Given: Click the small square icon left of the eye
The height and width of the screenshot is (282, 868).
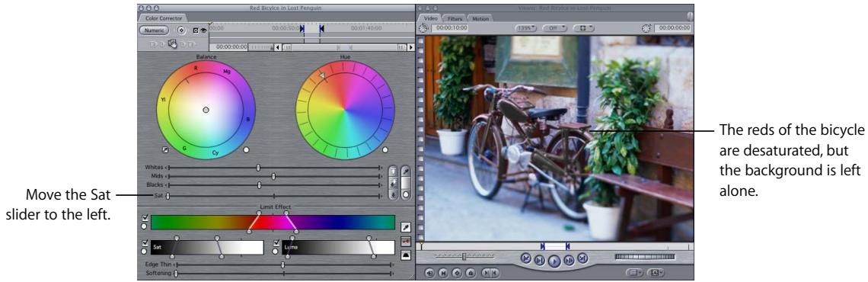Looking at the screenshot, I should pos(196,31).
